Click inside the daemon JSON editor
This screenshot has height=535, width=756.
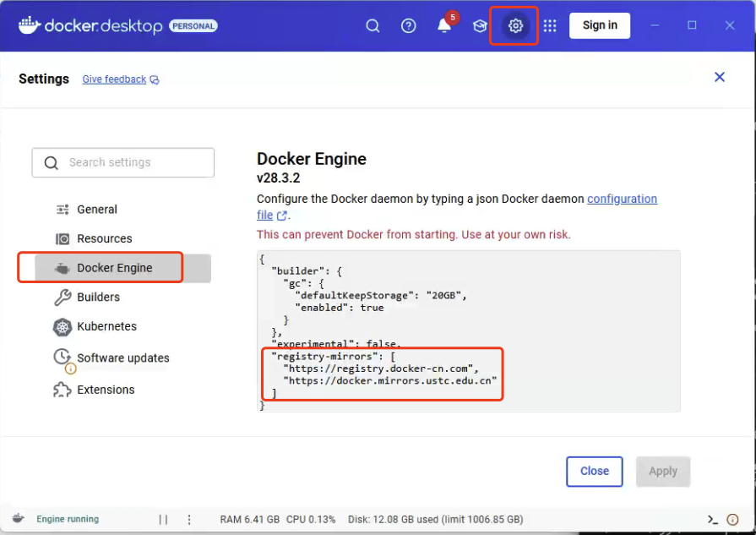click(x=468, y=331)
